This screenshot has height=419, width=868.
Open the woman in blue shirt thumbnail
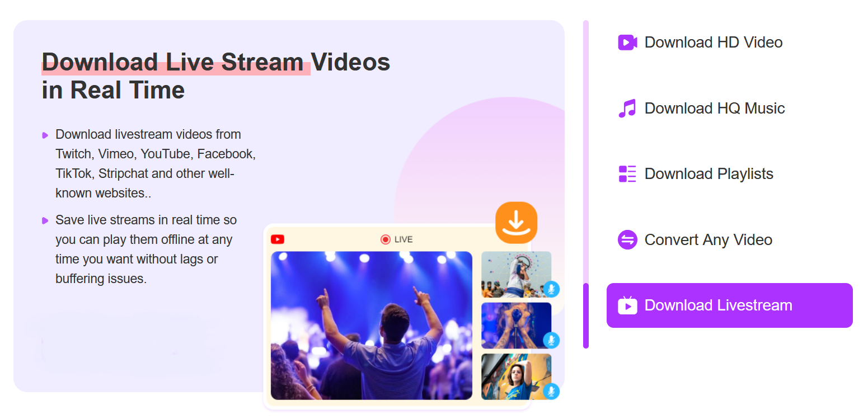click(516, 376)
